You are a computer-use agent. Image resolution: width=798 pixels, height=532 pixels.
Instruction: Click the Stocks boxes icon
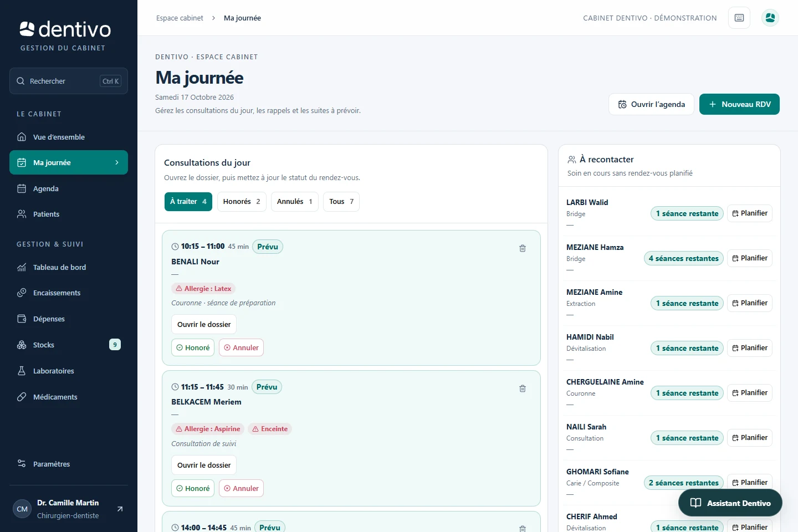(22, 345)
